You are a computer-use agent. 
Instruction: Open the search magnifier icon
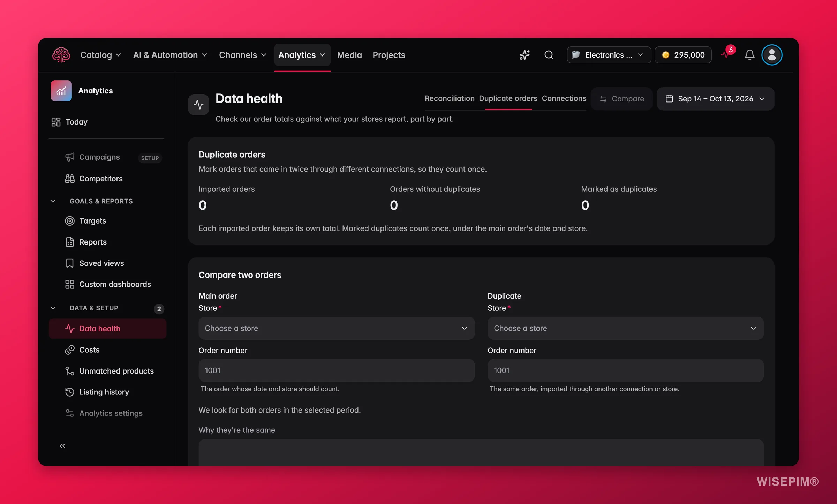(x=549, y=55)
